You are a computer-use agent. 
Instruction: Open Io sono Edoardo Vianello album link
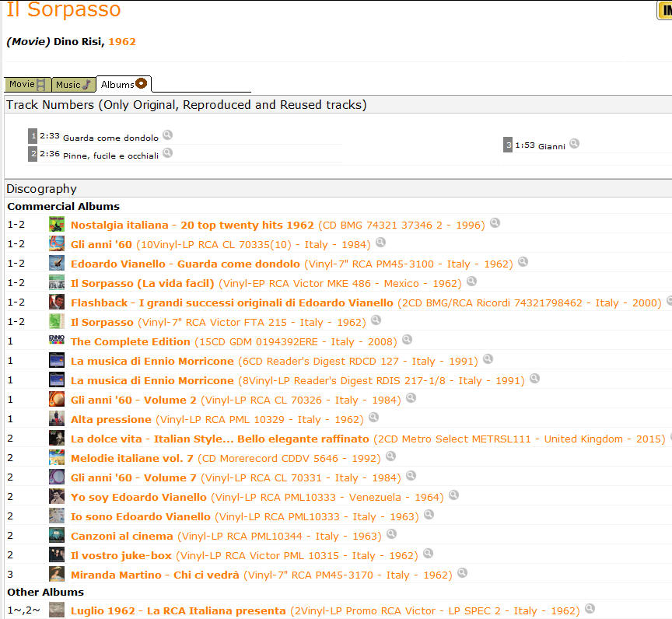(245, 516)
